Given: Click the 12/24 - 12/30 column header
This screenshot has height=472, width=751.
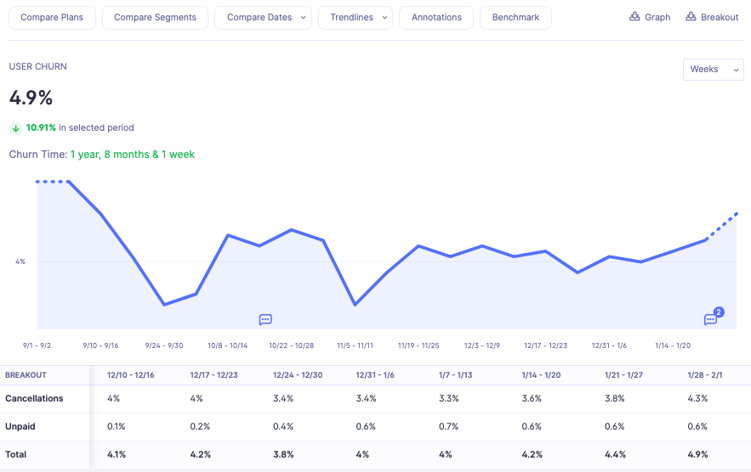Looking at the screenshot, I should [298, 375].
